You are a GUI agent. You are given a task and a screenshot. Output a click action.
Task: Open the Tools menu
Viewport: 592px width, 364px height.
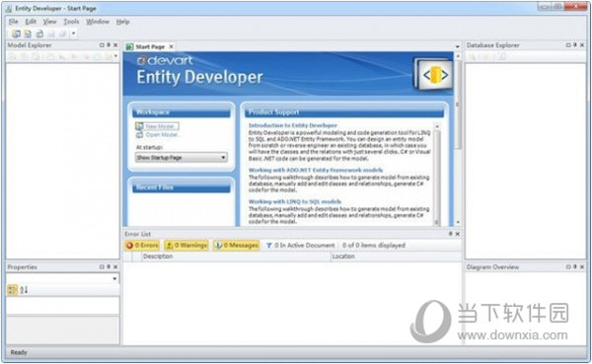71,22
